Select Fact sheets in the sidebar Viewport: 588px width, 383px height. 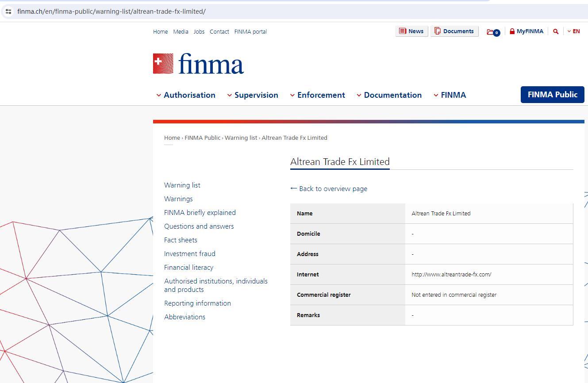(x=181, y=240)
